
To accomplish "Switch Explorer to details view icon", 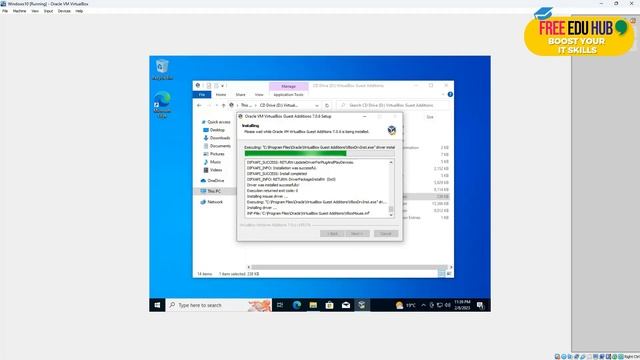I will [441, 274].
